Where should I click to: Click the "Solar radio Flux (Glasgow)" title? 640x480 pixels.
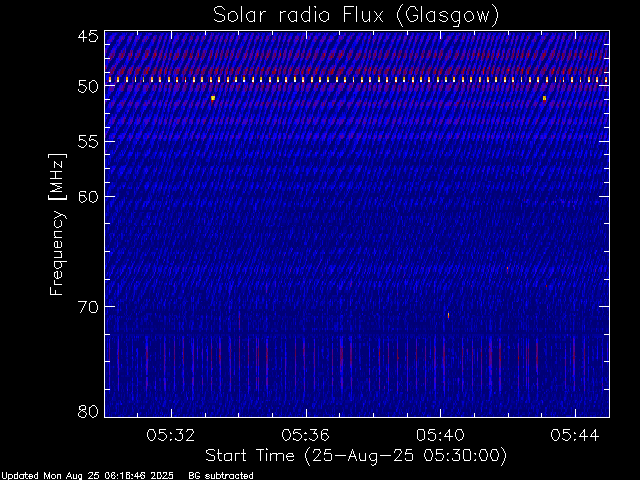click(356, 16)
